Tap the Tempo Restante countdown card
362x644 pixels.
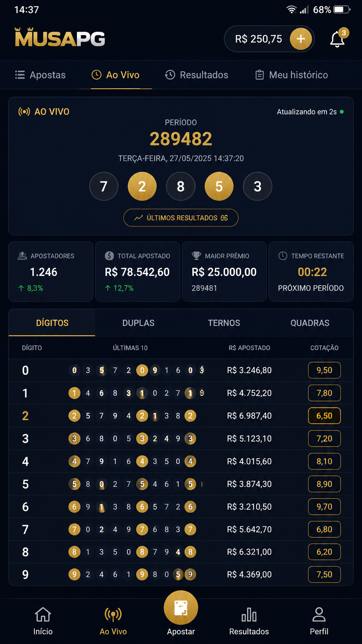pyautogui.click(x=311, y=272)
